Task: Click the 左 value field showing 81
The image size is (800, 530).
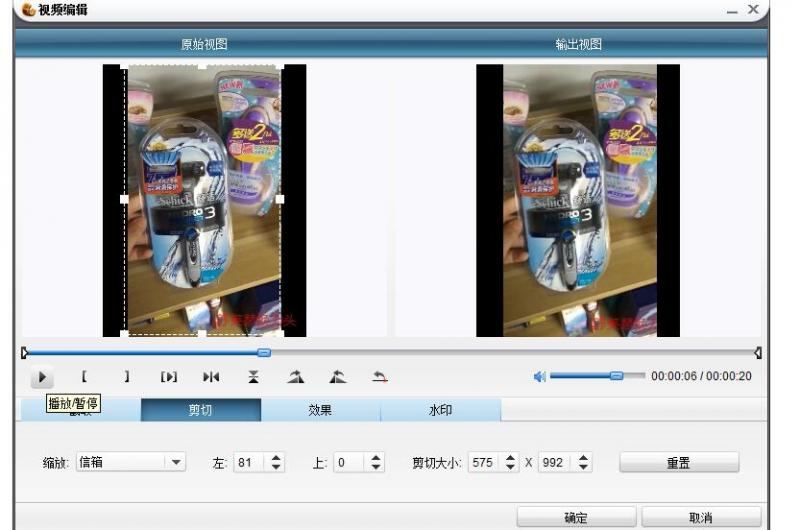Action: click(x=248, y=463)
